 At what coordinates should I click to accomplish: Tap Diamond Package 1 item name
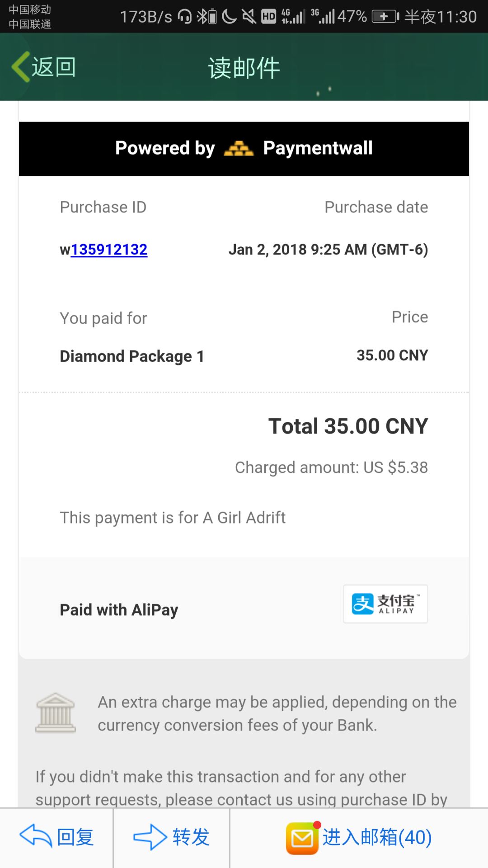(132, 356)
